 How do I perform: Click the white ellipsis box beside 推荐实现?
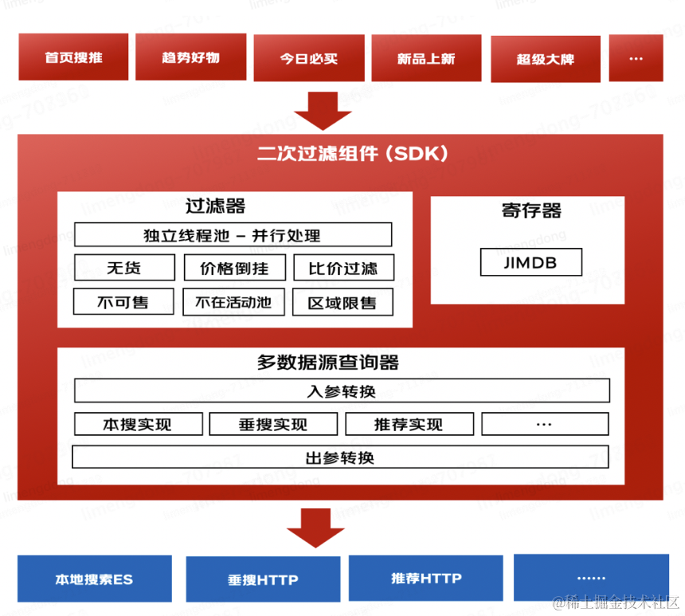point(545,424)
